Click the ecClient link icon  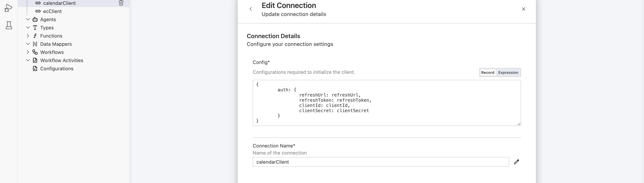click(x=38, y=11)
